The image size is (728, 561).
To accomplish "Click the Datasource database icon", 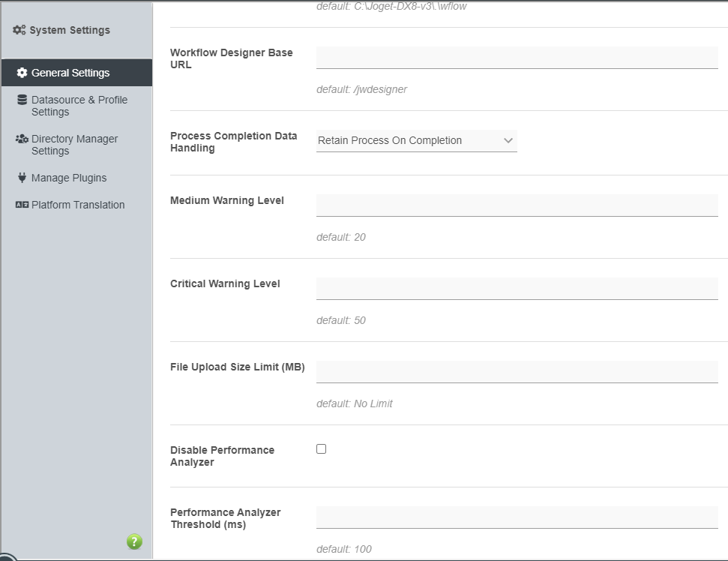I will [22, 100].
